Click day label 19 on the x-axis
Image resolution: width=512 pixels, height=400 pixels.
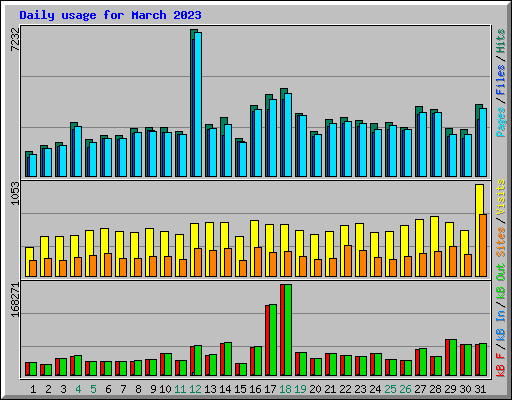pyautogui.click(x=300, y=389)
